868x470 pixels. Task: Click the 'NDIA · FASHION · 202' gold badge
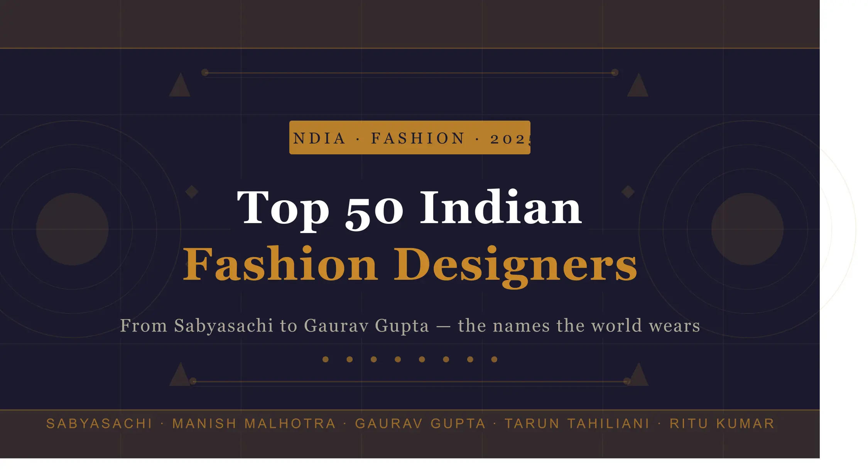410,137
